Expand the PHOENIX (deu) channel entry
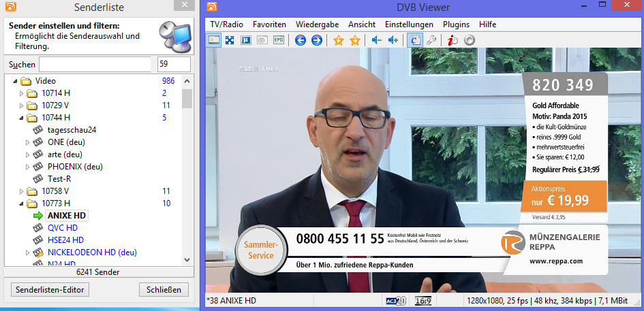Image resolution: width=644 pixels, height=311 pixels. (x=27, y=167)
